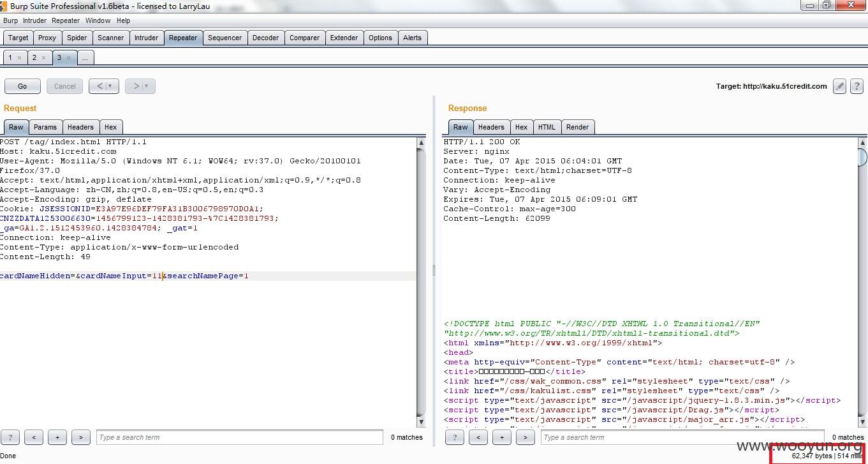Open the Intruder menu

[x=35, y=20]
